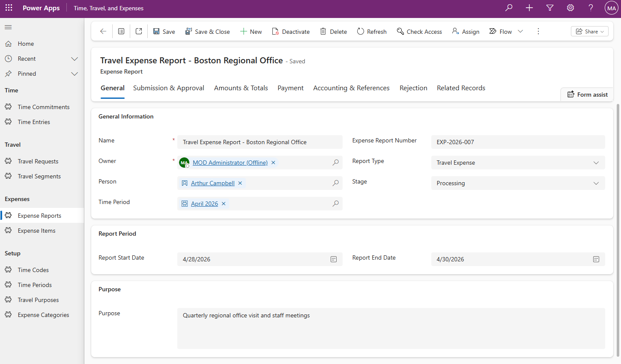Click Expense Report Number field
Screen dimensions: 621x364
click(518, 142)
